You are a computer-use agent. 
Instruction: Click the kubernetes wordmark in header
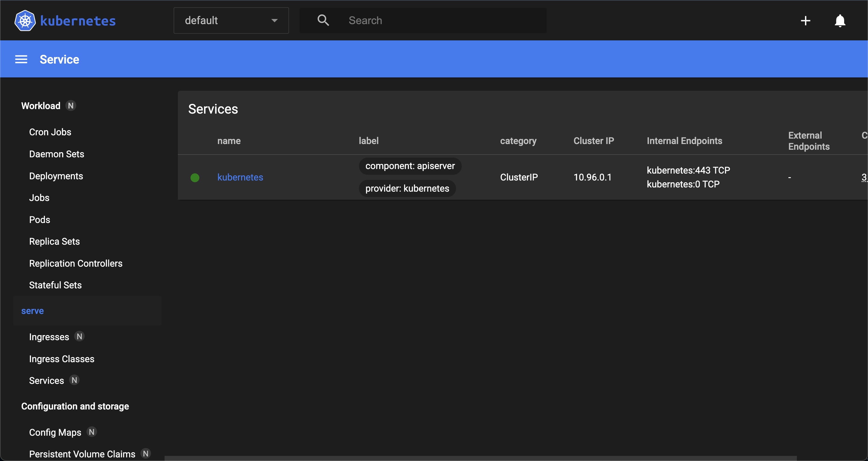(78, 21)
